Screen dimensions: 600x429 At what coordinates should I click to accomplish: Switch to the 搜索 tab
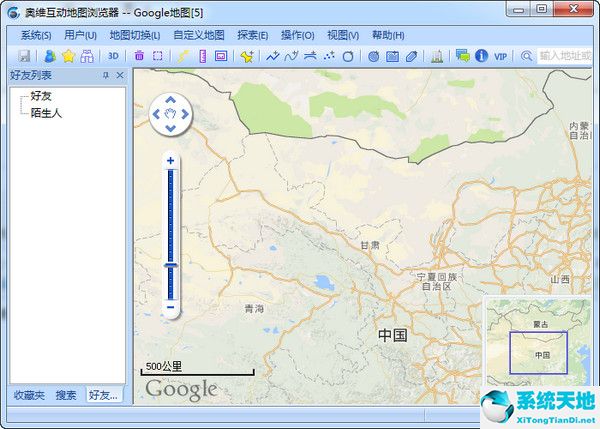[x=66, y=396]
